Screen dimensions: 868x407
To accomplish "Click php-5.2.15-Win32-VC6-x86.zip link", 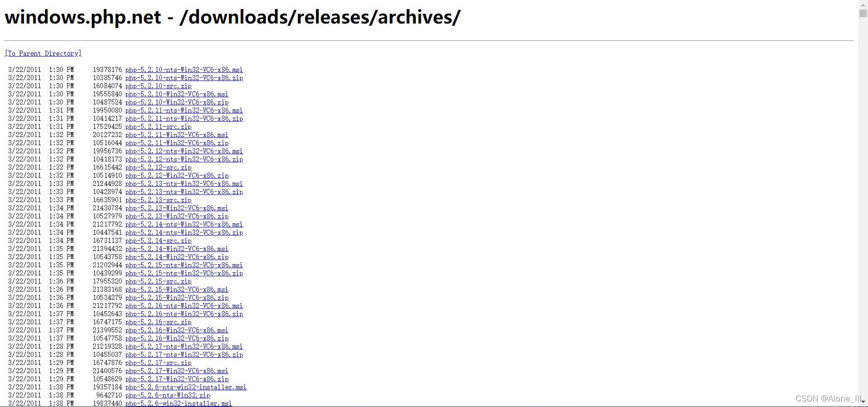I will (x=177, y=298).
